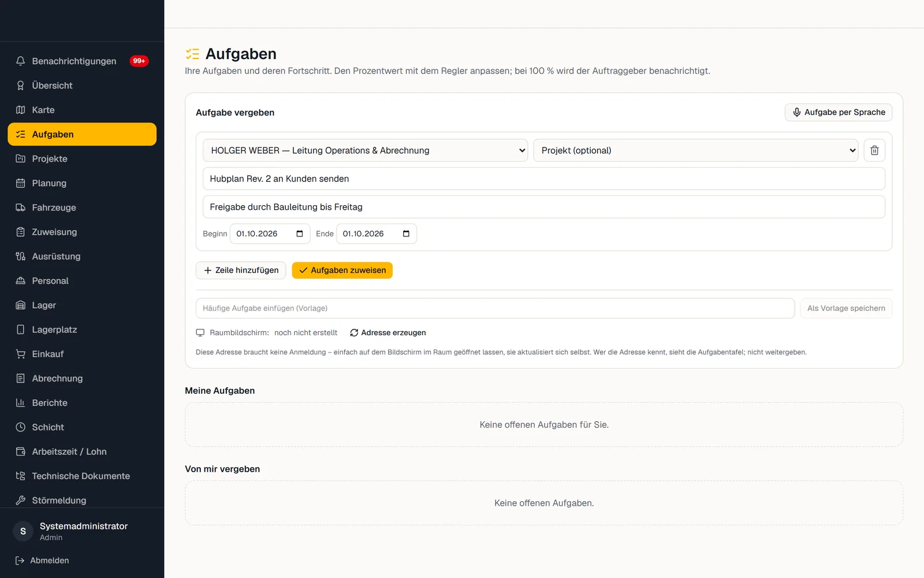The width and height of the screenshot is (924, 578).
Task: Click the Beginn date value 01.10.2026
Action: [x=257, y=234]
